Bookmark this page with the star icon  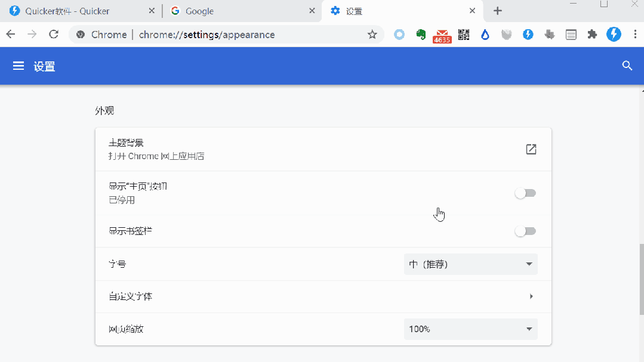[372, 35]
